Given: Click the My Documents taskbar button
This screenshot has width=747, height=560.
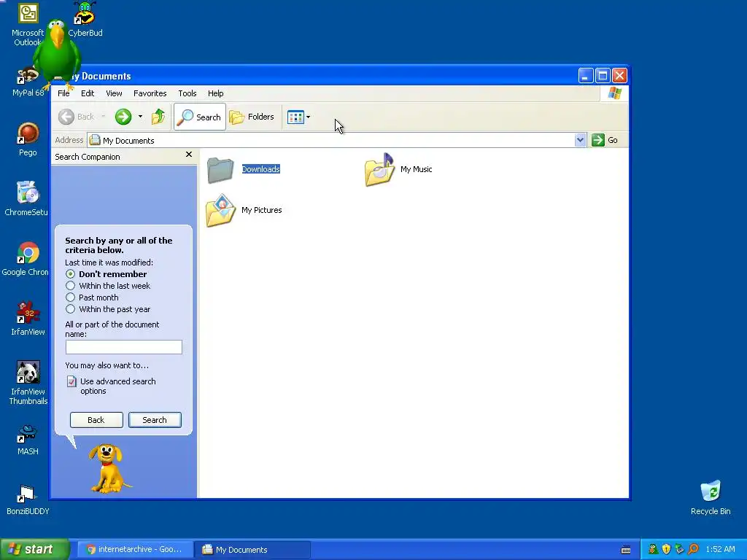Looking at the screenshot, I should pos(252,550).
